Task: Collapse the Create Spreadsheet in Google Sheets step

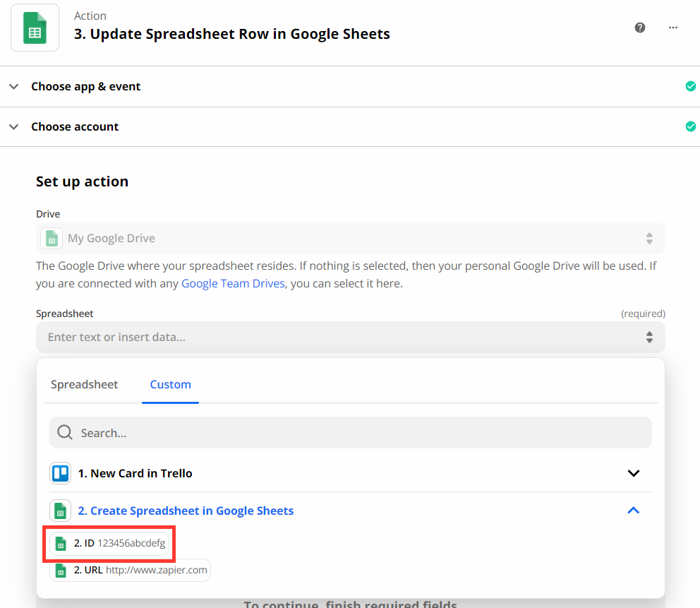Action: pos(634,510)
